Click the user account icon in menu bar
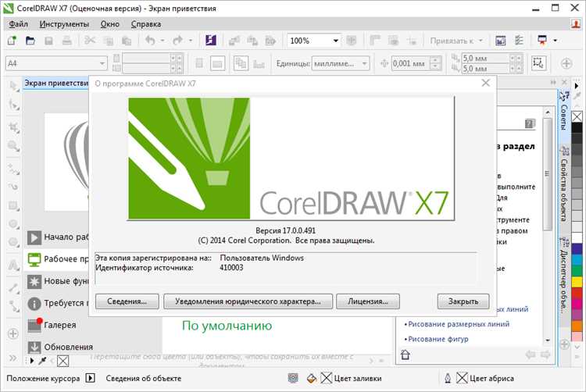 click(x=576, y=24)
